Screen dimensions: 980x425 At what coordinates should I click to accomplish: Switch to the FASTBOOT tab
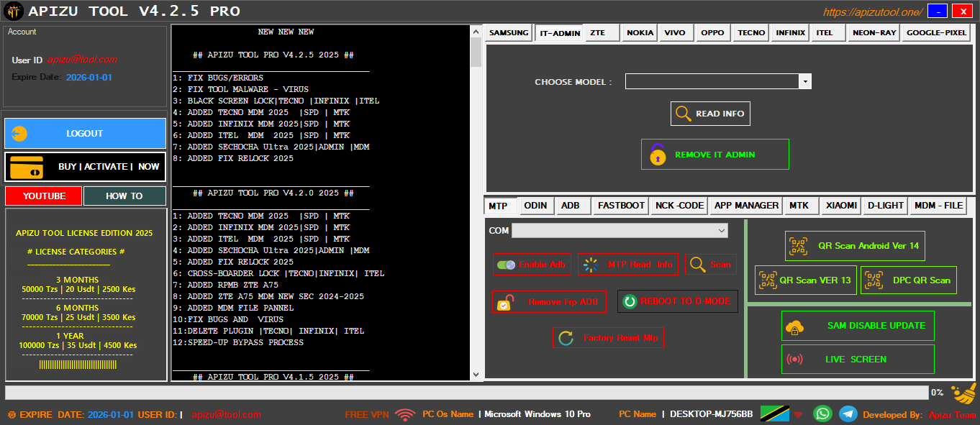coord(621,206)
